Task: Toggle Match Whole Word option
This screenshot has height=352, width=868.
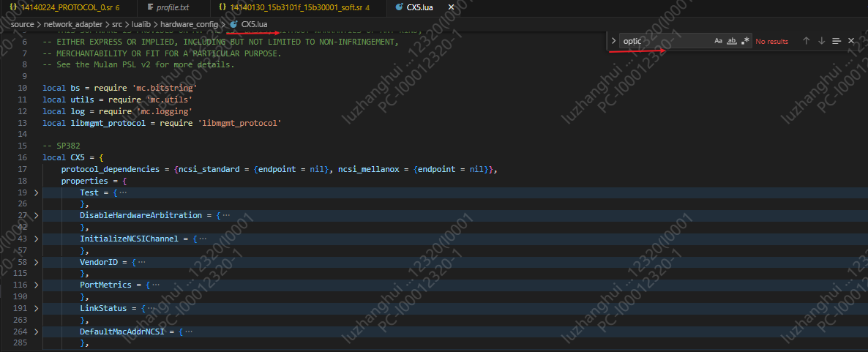Action: (731, 41)
